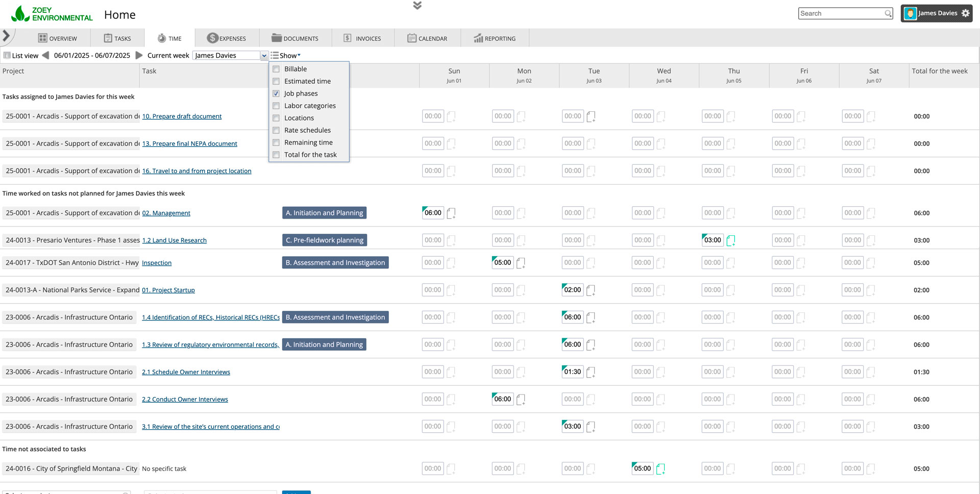Open note icon for Thursday Land Use Research

pyautogui.click(x=730, y=240)
